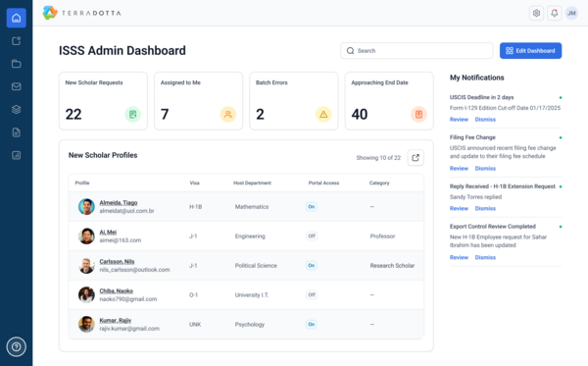The image size is (588, 366).
Task: Open the folder icon in sidebar
Action: (x=16, y=64)
